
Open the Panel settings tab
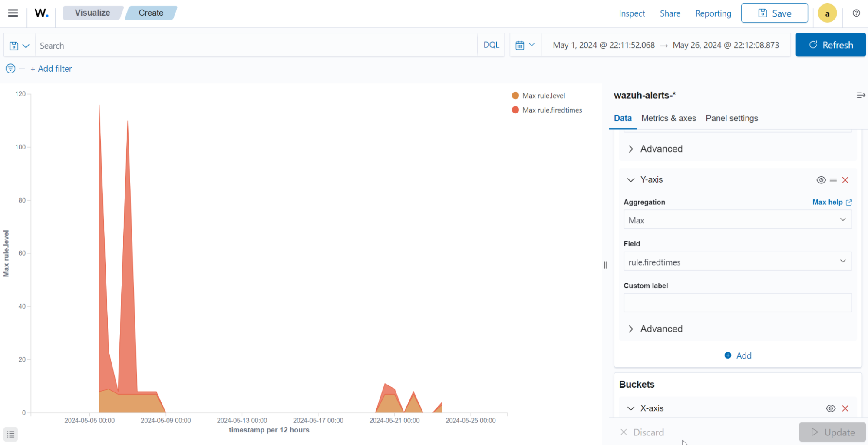(732, 118)
